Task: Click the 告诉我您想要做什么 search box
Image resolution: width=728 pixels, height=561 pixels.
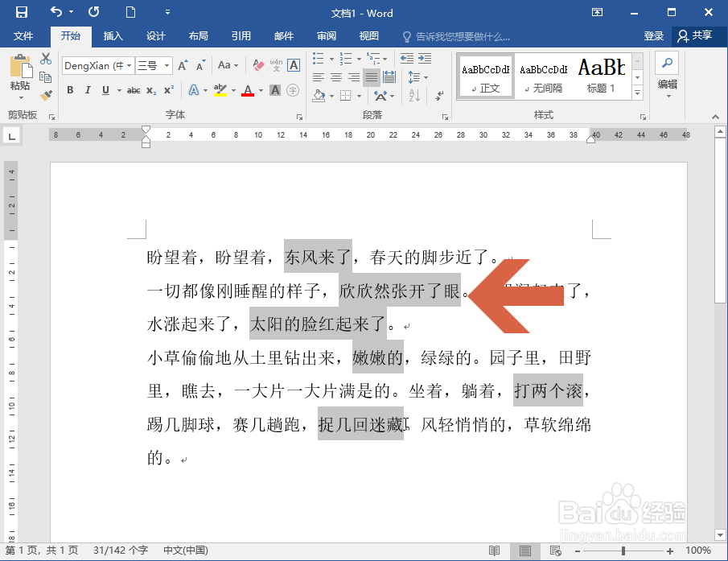Action: coord(456,36)
